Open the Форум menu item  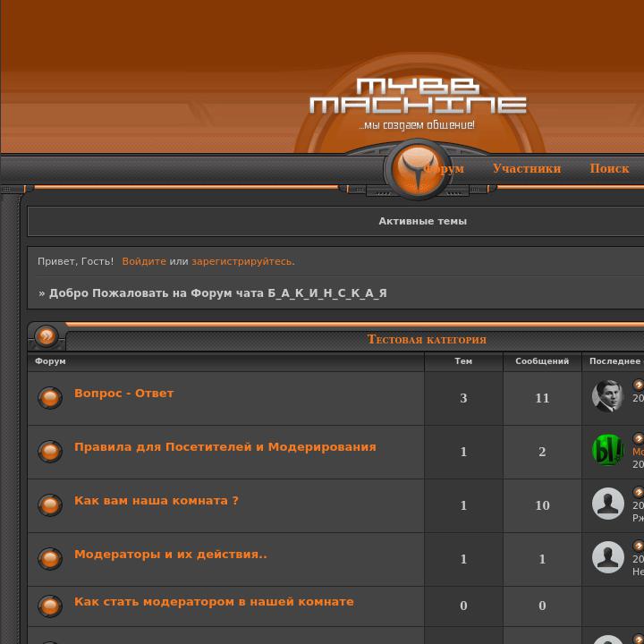[x=444, y=168]
